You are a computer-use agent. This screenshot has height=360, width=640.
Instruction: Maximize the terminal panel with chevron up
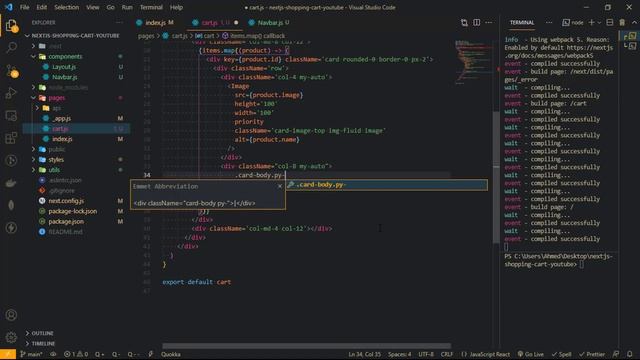click(634, 22)
